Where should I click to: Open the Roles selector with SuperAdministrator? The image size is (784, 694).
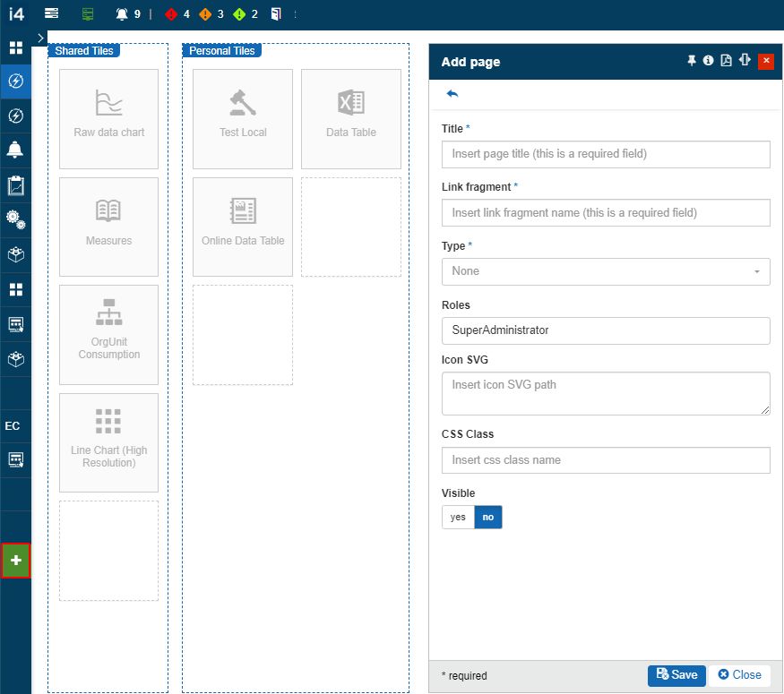605,330
